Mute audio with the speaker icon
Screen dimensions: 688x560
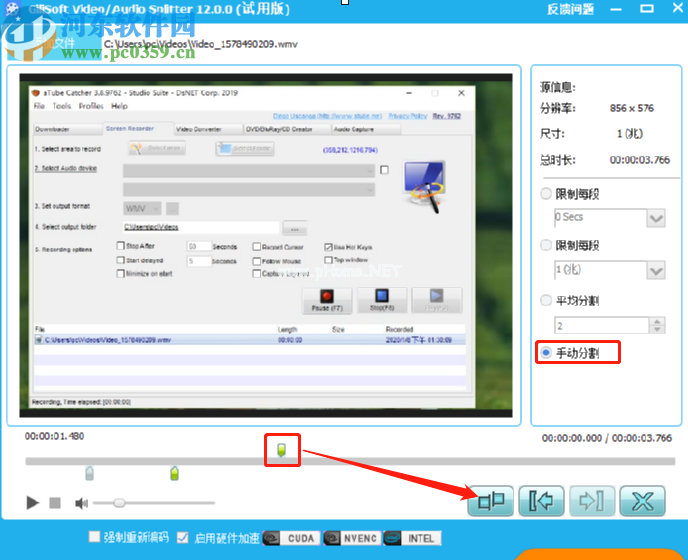[x=81, y=503]
